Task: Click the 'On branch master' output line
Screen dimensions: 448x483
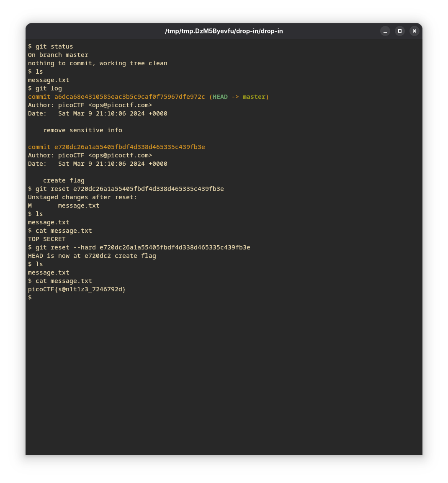Action: [x=58, y=55]
